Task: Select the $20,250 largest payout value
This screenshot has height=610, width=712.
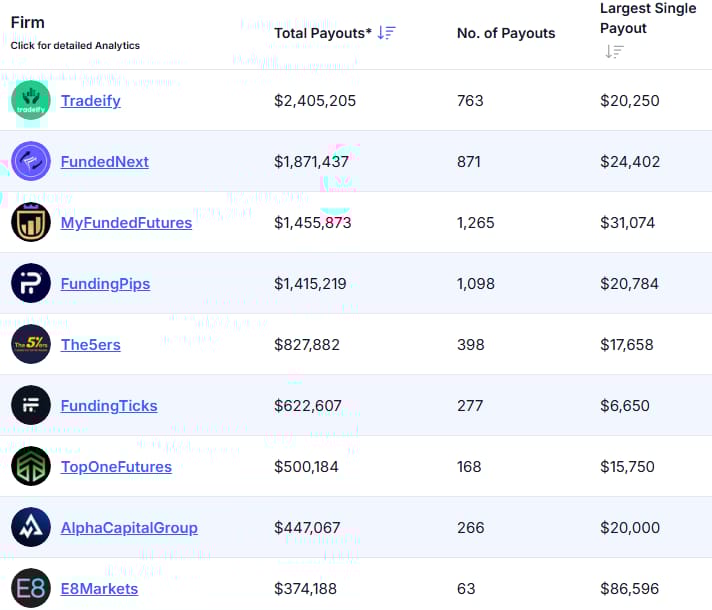Action: 630,101
